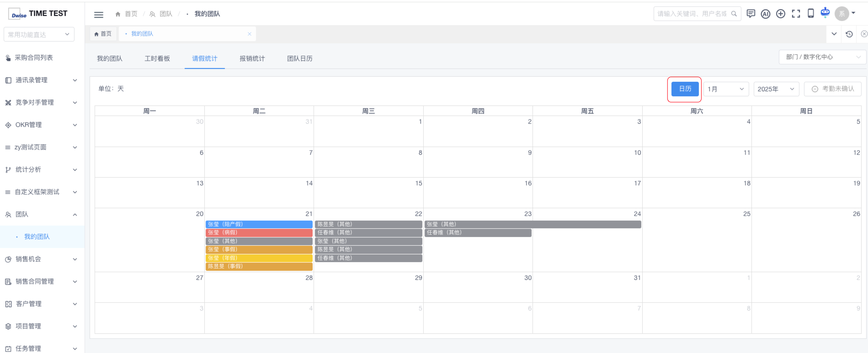
Task: Expand the 销售机会 sidebar menu
Action: pos(41,259)
